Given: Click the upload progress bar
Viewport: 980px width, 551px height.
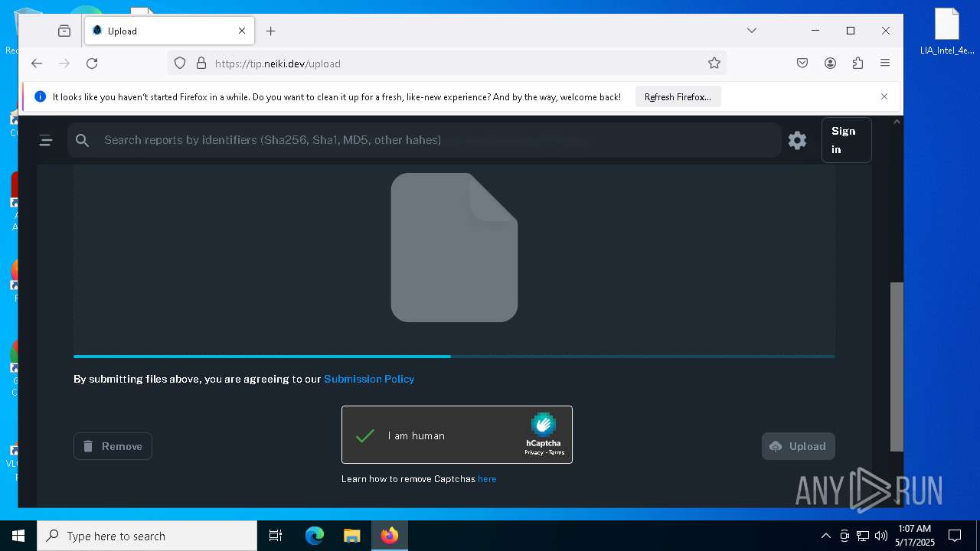Looking at the screenshot, I should click(454, 357).
